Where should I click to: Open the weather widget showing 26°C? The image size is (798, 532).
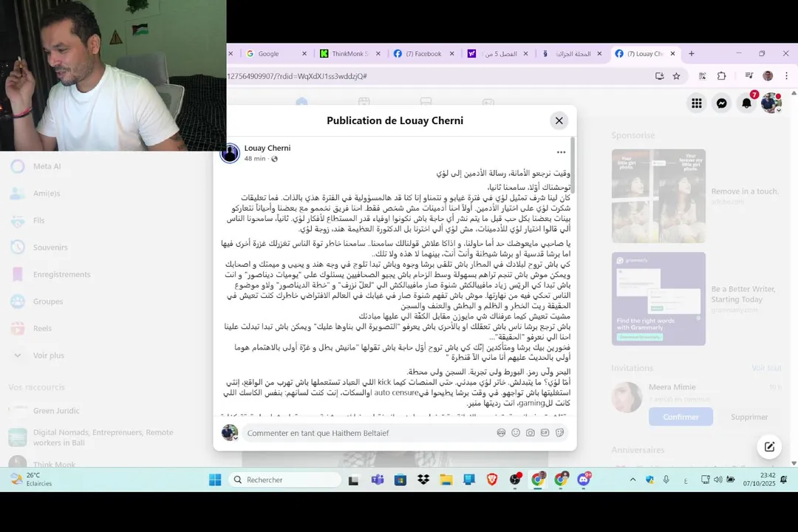(x=32, y=480)
